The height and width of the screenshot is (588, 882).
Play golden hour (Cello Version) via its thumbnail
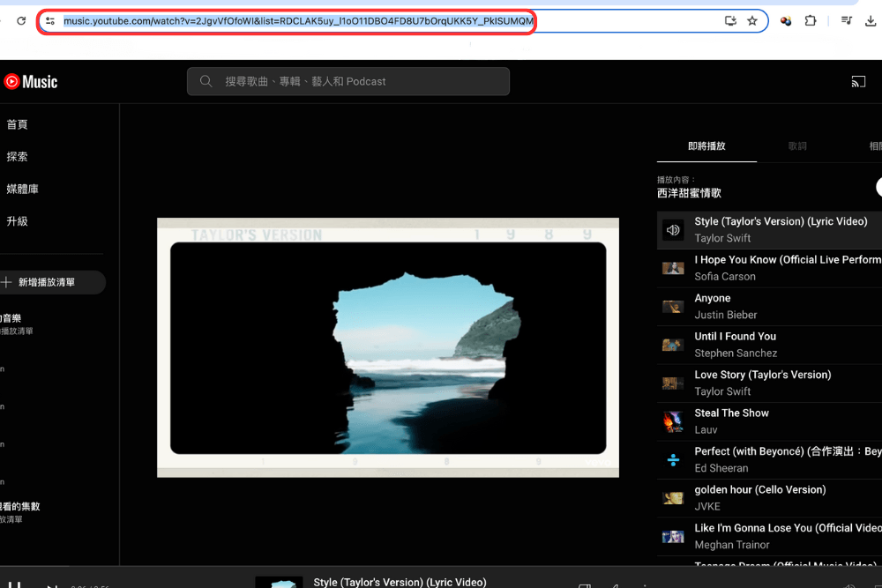(x=673, y=498)
